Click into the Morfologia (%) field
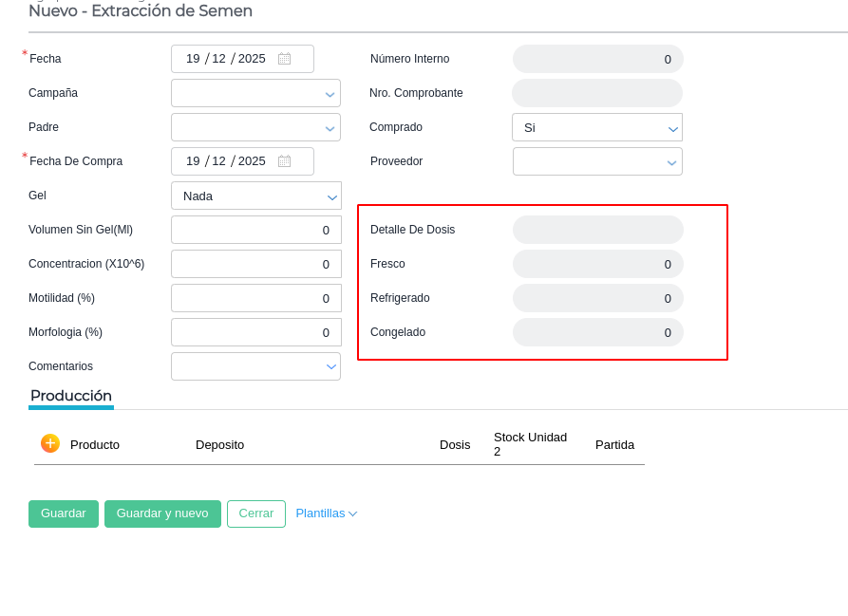This screenshot has height=616, width=848. click(x=255, y=332)
